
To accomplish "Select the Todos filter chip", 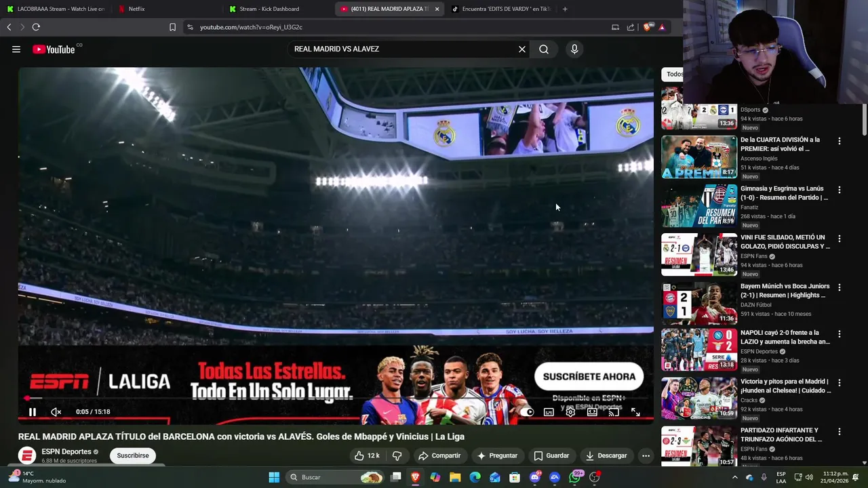I will pyautogui.click(x=673, y=74).
